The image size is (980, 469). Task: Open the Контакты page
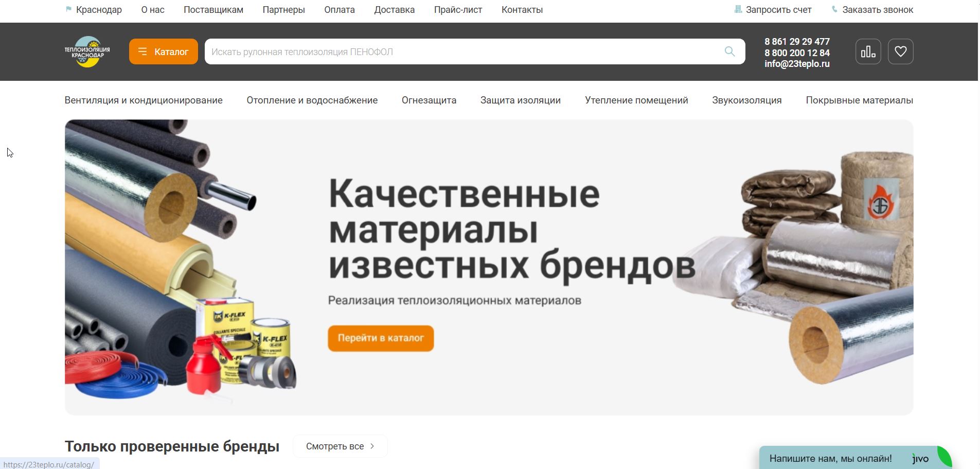pos(522,10)
